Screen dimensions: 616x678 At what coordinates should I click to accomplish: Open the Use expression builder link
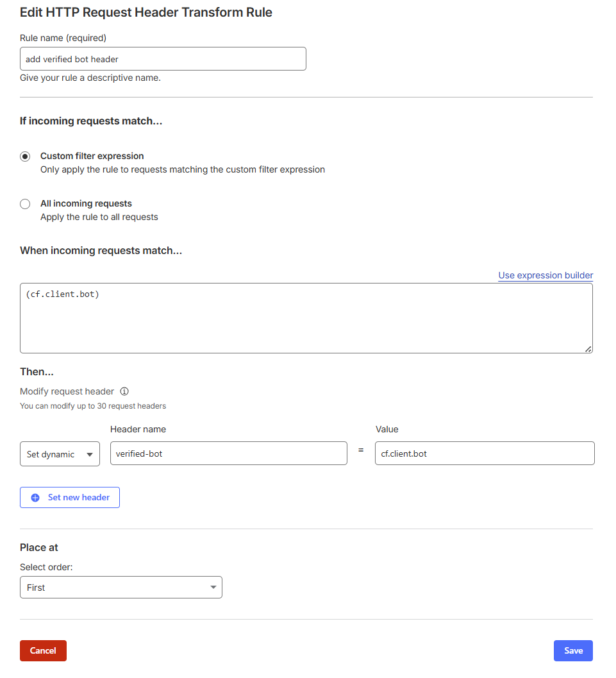coord(545,276)
